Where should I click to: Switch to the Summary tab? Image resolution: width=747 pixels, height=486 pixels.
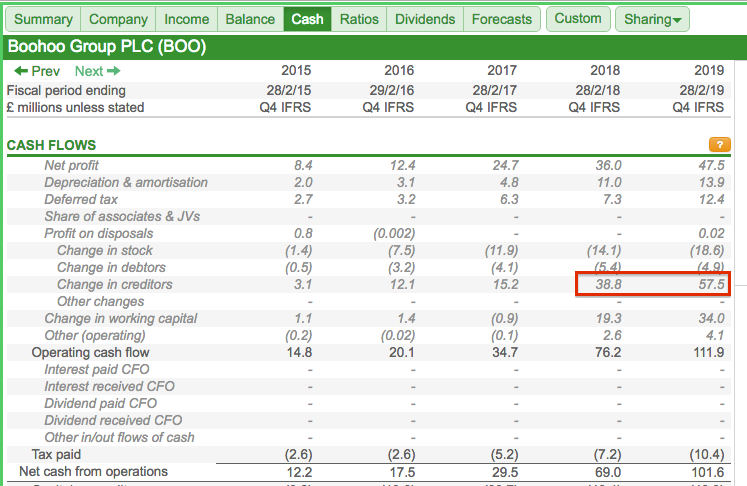point(43,19)
